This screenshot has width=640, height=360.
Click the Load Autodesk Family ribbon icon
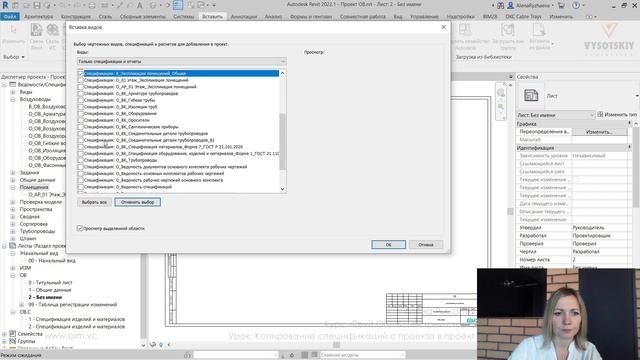[465, 30]
